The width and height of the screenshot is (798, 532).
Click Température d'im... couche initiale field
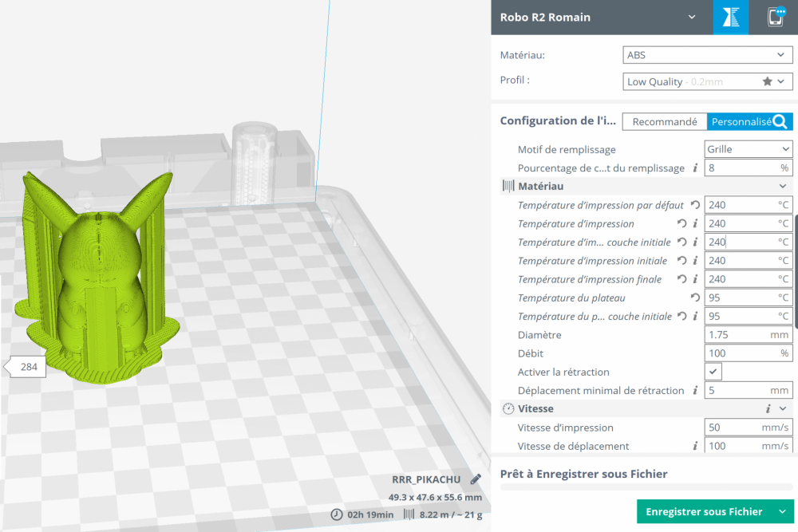[749, 242]
